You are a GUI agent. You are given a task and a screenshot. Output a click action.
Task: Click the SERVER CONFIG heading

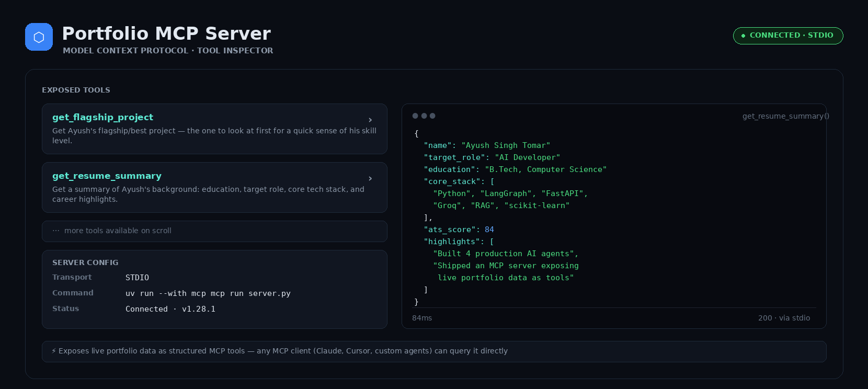[x=85, y=262]
